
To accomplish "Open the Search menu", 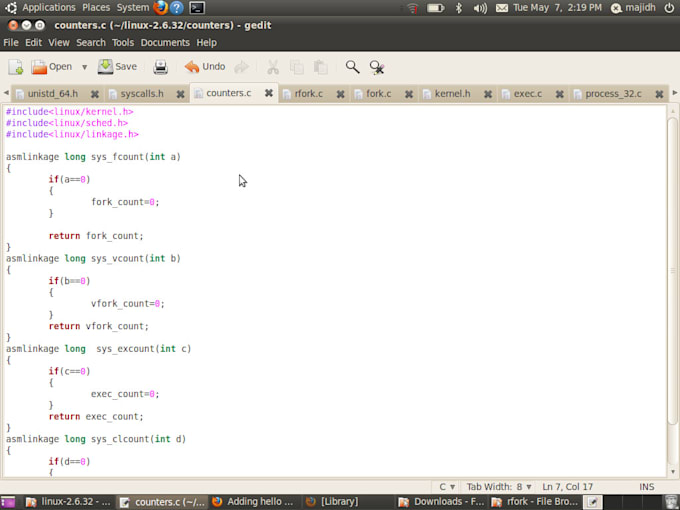I will point(90,43).
